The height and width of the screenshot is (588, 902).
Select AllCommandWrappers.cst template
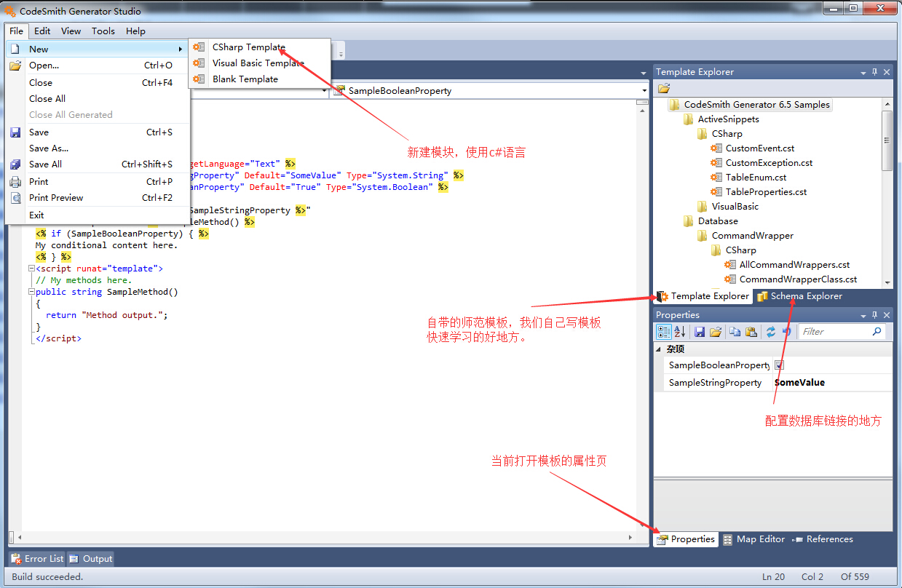pyautogui.click(x=794, y=265)
